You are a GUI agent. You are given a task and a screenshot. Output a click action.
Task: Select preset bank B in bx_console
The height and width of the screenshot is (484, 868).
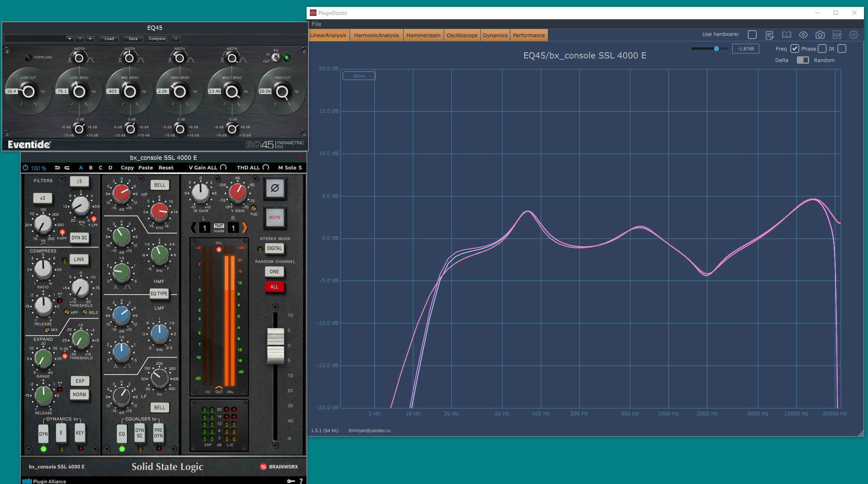(91, 168)
